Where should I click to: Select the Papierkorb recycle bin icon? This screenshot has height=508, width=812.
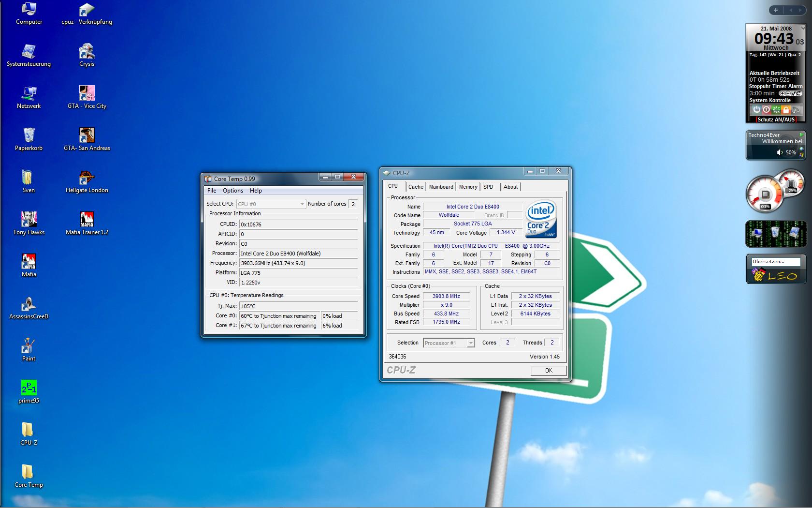[29, 139]
